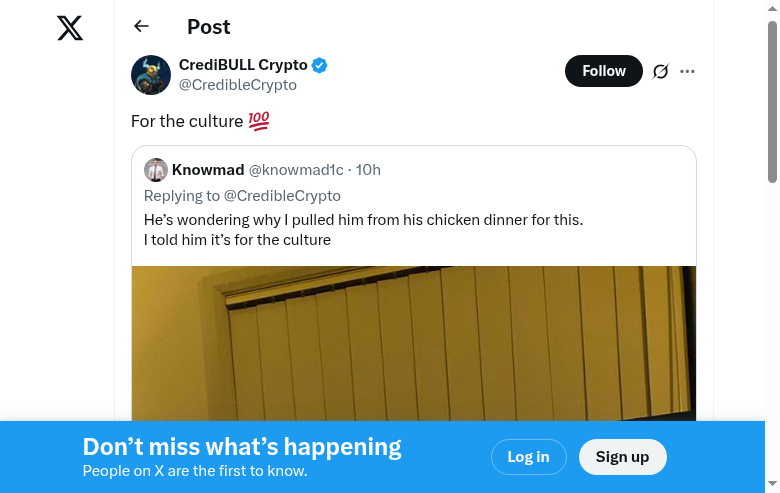Screen dimensions: 780x493
Task: Click the 'Replying to @CredibleCrypto' line
Action: (x=242, y=195)
